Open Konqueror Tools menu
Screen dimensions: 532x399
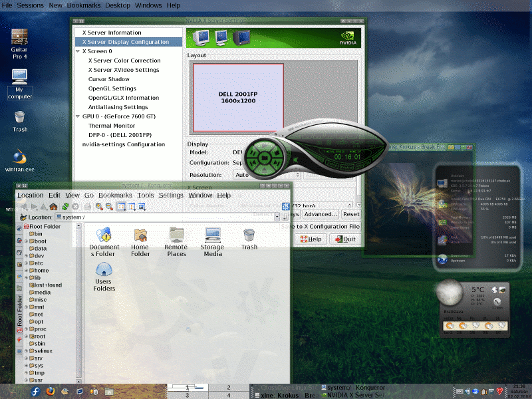tap(145, 195)
